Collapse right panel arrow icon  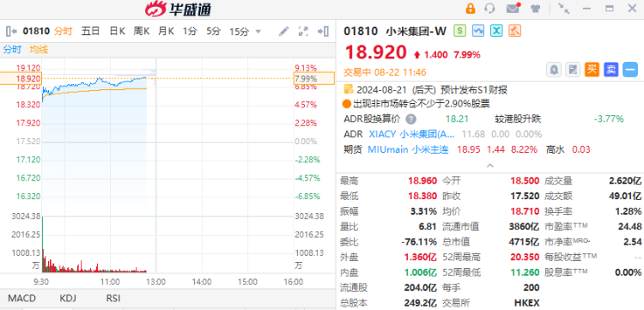(323, 31)
